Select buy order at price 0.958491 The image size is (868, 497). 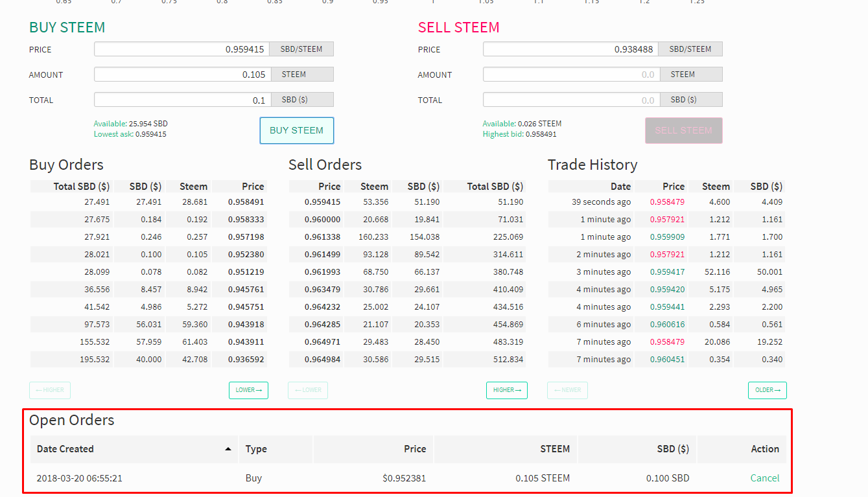click(148, 202)
